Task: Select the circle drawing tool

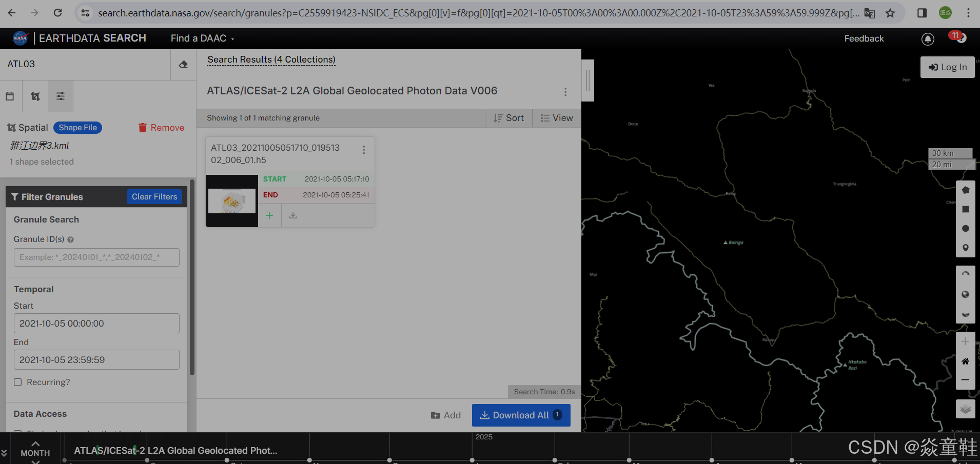Action: click(965, 229)
